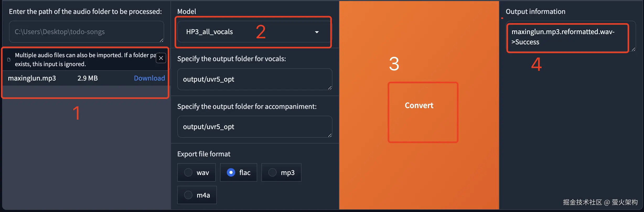Click resize handle of accompaniment output folder field
This screenshot has height=212, width=644.
click(x=330, y=135)
